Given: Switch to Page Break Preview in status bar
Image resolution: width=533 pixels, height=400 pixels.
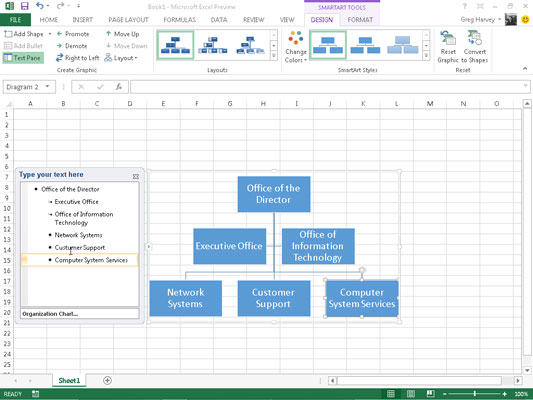Looking at the screenshot, I should (x=430, y=394).
